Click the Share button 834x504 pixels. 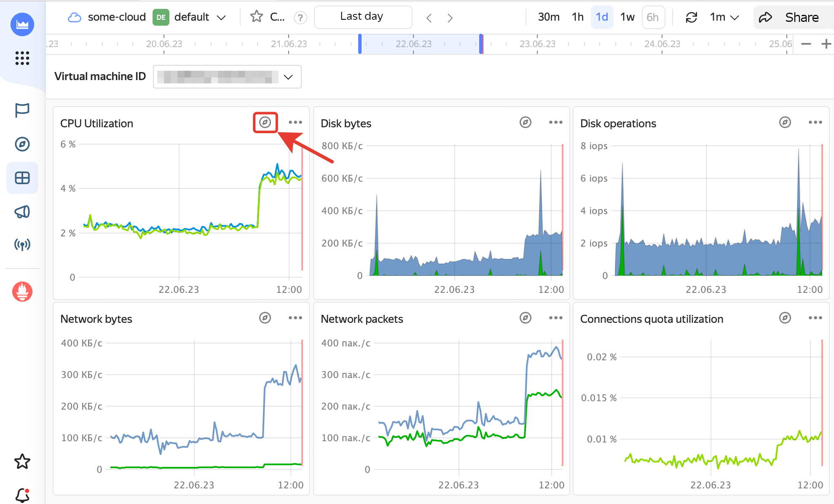click(792, 17)
